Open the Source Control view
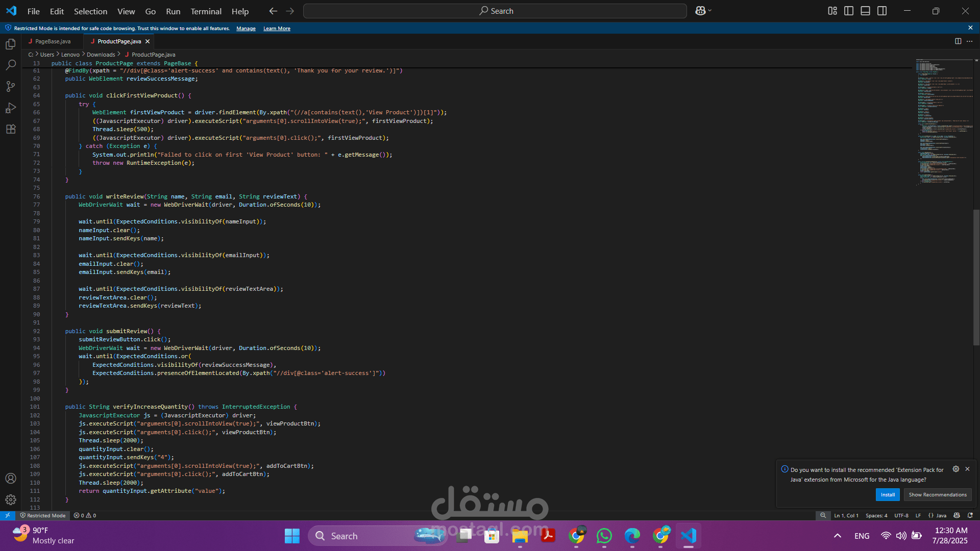This screenshot has height=551, width=980. point(11,87)
